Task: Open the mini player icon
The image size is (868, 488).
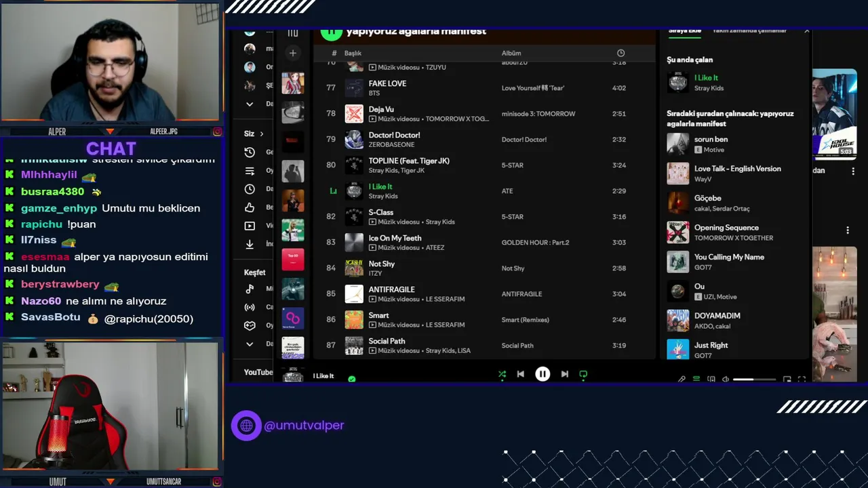Action: (787, 380)
